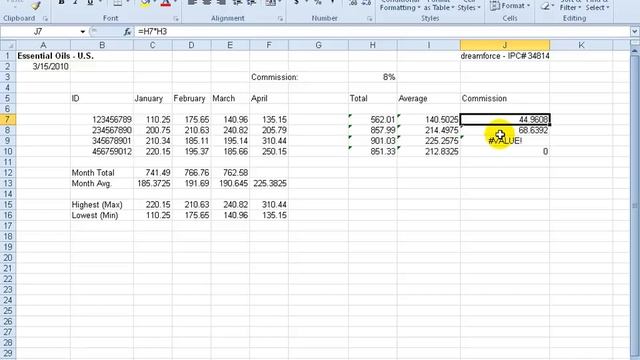
Task: Click the Increase Decimal icon
Action: pyautogui.click(x=354, y=3)
